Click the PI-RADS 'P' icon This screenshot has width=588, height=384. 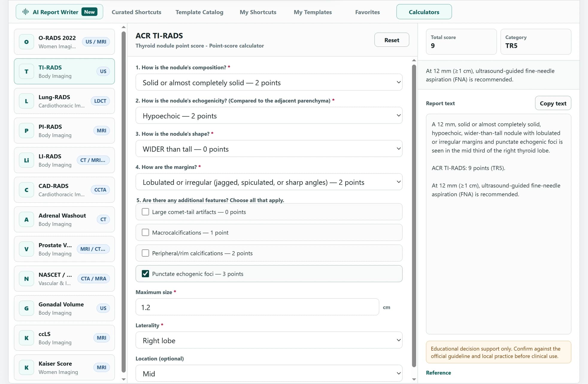(x=26, y=131)
